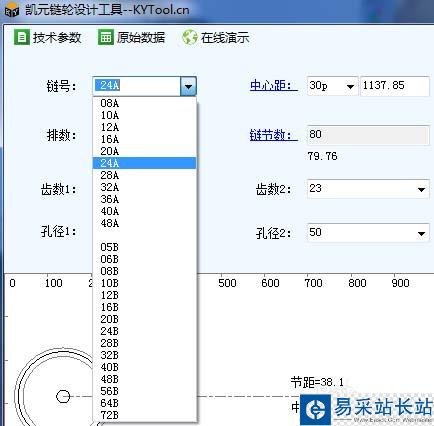Select 28B from the chain list

click(144, 343)
